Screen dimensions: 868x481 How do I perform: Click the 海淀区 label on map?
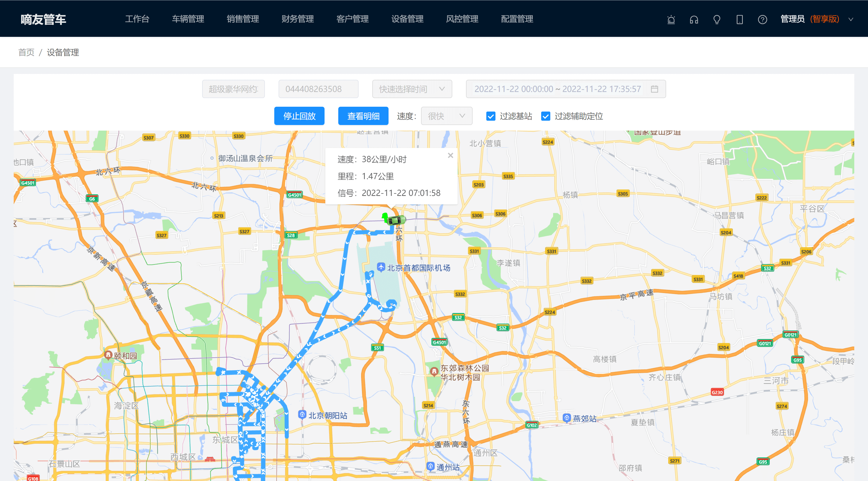pos(126,406)
